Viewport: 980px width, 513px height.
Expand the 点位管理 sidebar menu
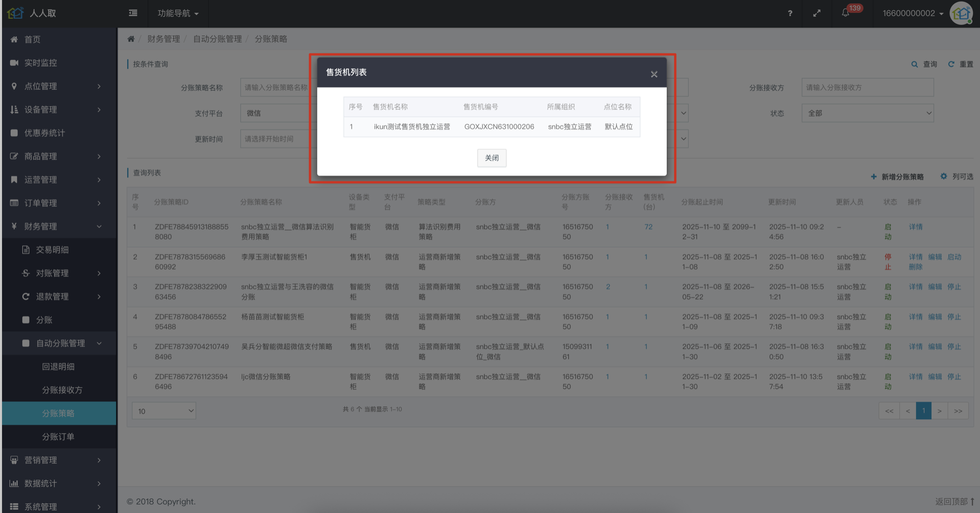click(56, 86)
